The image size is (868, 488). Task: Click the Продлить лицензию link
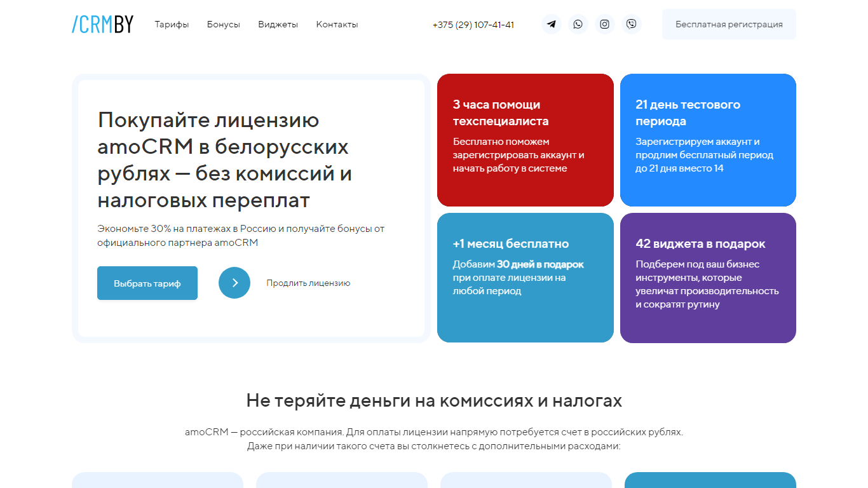click(x=308, y=283)
